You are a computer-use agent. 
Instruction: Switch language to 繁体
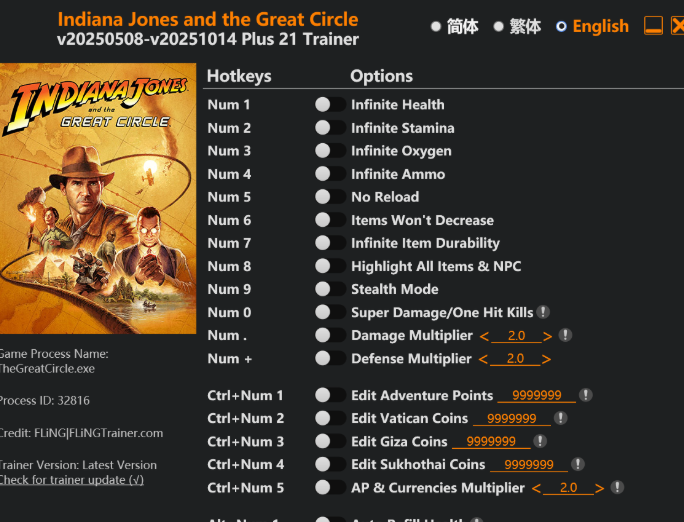(x=498, y=27)
